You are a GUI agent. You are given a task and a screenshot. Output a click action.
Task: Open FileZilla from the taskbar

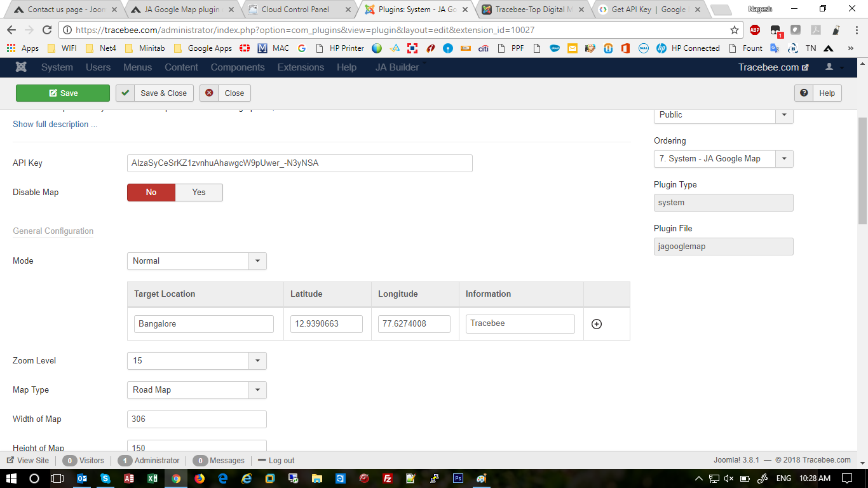tap(388, 478)
